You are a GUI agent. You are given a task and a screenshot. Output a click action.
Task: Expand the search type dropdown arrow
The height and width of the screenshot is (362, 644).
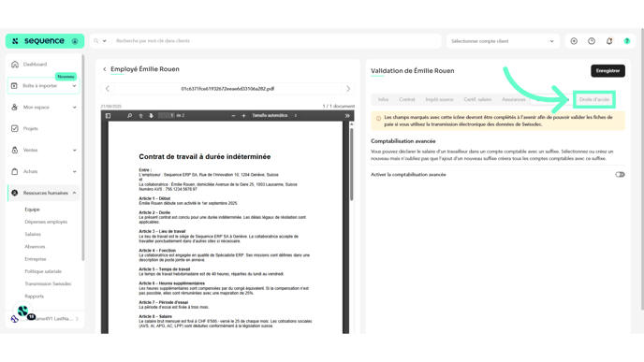coord(104,41)
